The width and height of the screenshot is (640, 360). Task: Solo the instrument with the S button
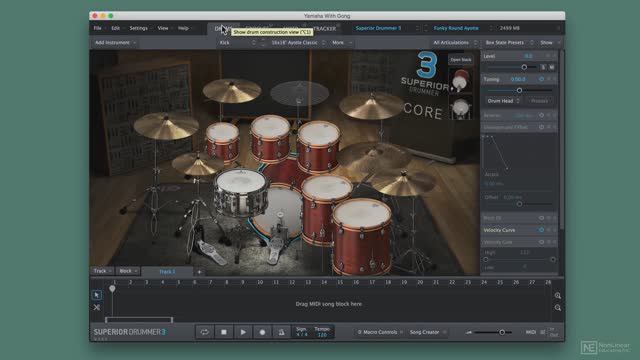tap(543, 67)
